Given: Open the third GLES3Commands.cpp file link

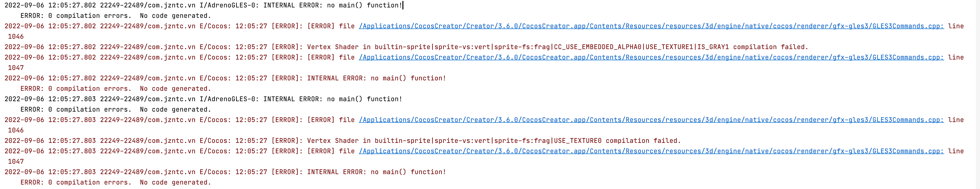Looking at the screenshot, I should pyautogui.click(x=651, y=120).
